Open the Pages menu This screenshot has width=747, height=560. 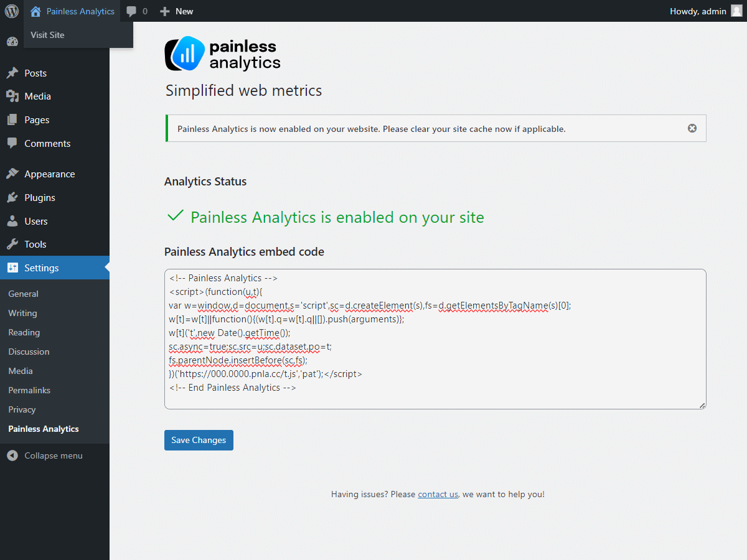coord(37,119)
